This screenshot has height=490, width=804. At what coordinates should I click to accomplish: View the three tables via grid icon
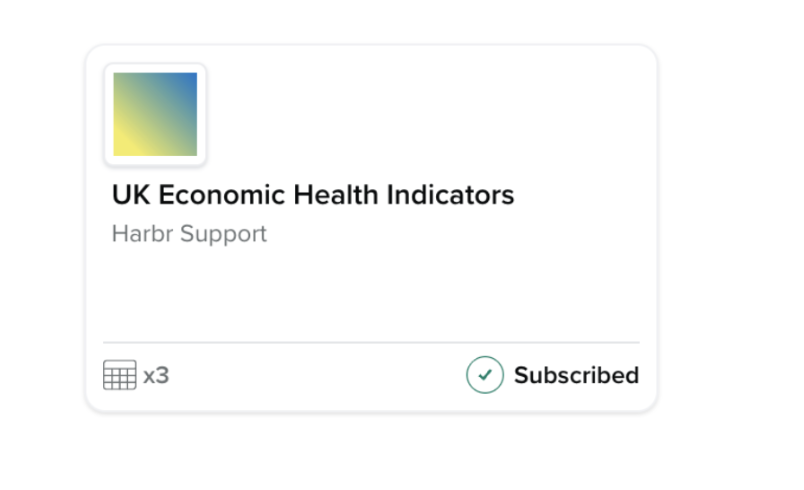point(119,375)
